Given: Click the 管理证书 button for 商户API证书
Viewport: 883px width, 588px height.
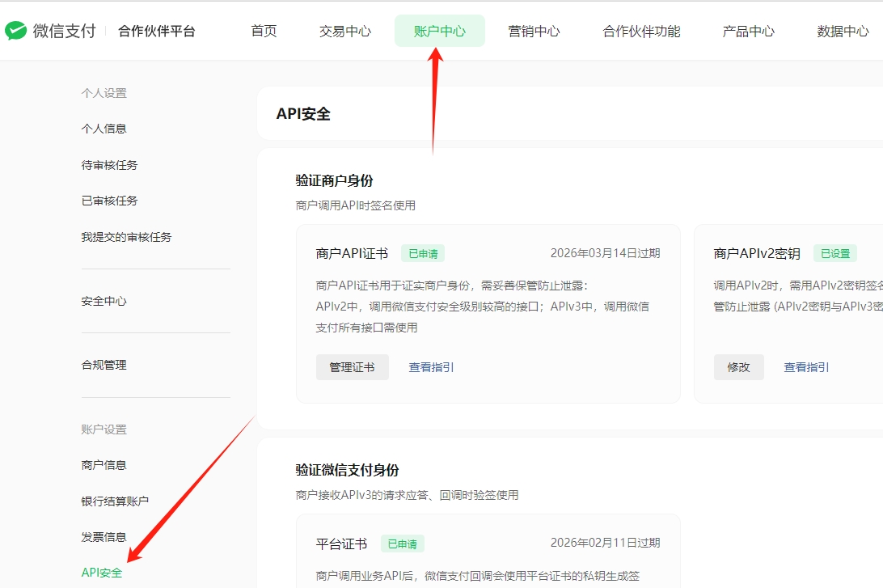Looking at the screenshot, I should coord(352,366).
